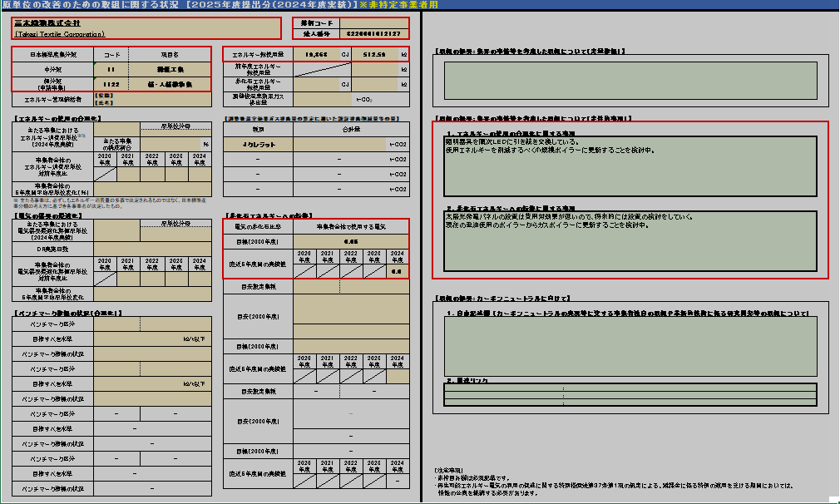Click the organization code (整理コード) empty cell

pos(376,22)
